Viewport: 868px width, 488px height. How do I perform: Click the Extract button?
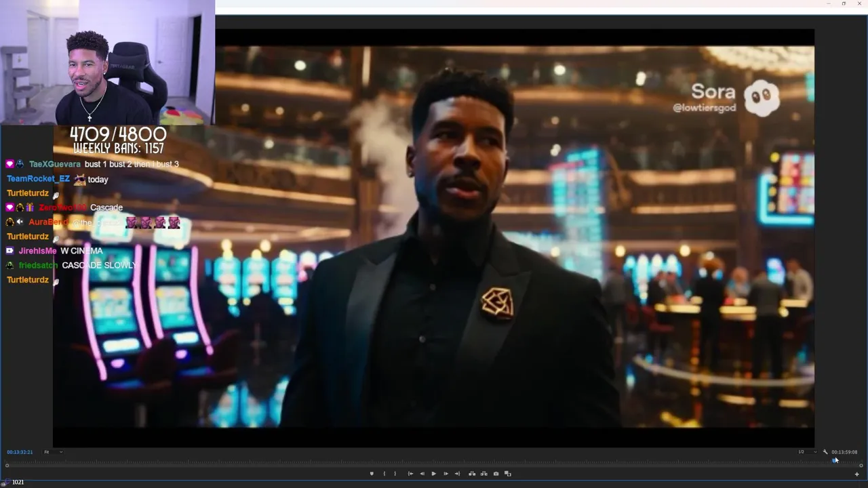[x=484, y=474]
